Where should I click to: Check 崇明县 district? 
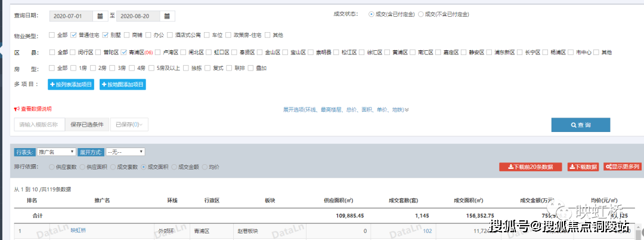click(x=311, y=52)
